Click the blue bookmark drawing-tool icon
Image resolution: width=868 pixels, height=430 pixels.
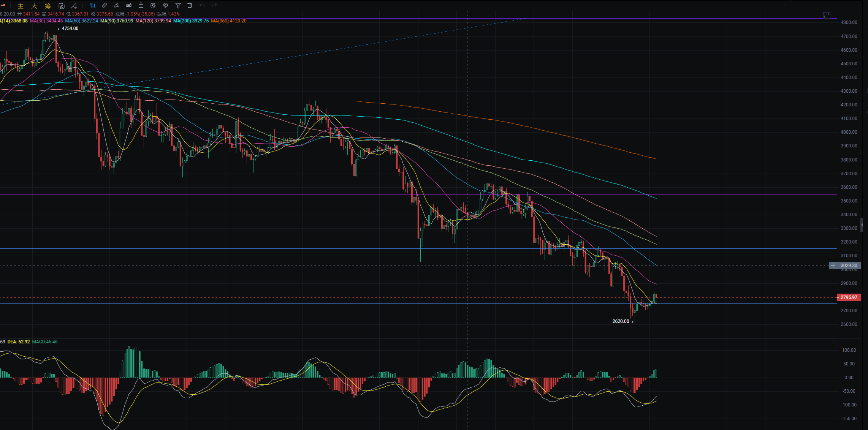[92, 5]
